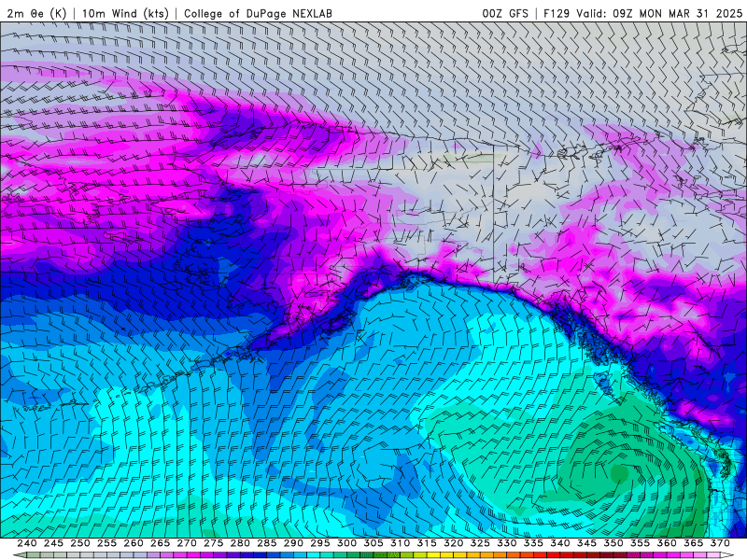
Task: Click the 'Valid: 09Z MON MAR 31 2025' text
Action: [x=659, y=13]
